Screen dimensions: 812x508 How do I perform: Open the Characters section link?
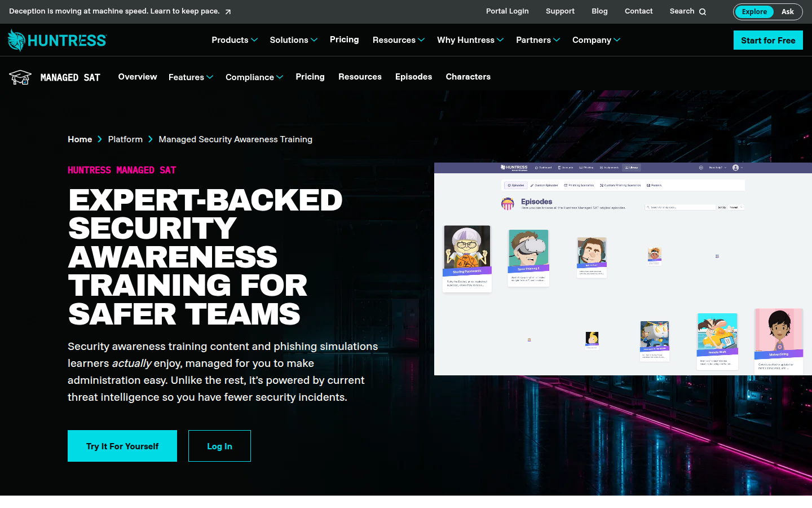tap(468, 77)
